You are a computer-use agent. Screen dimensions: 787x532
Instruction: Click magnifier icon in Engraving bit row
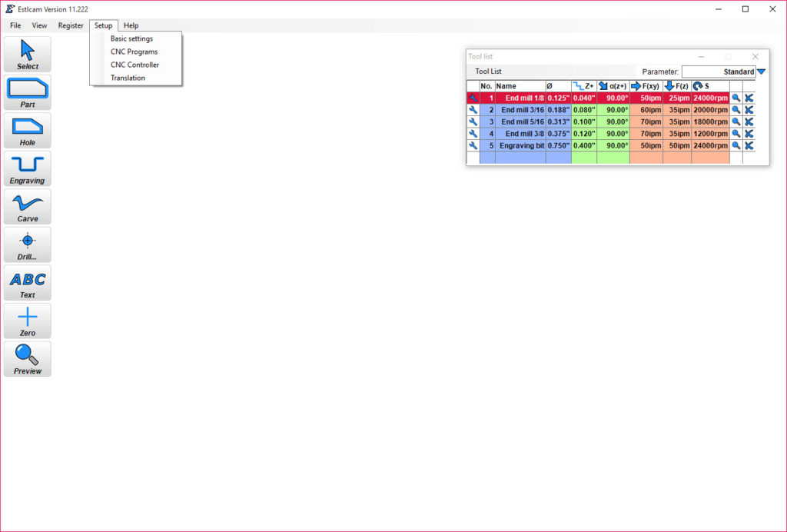pos(736,145)
